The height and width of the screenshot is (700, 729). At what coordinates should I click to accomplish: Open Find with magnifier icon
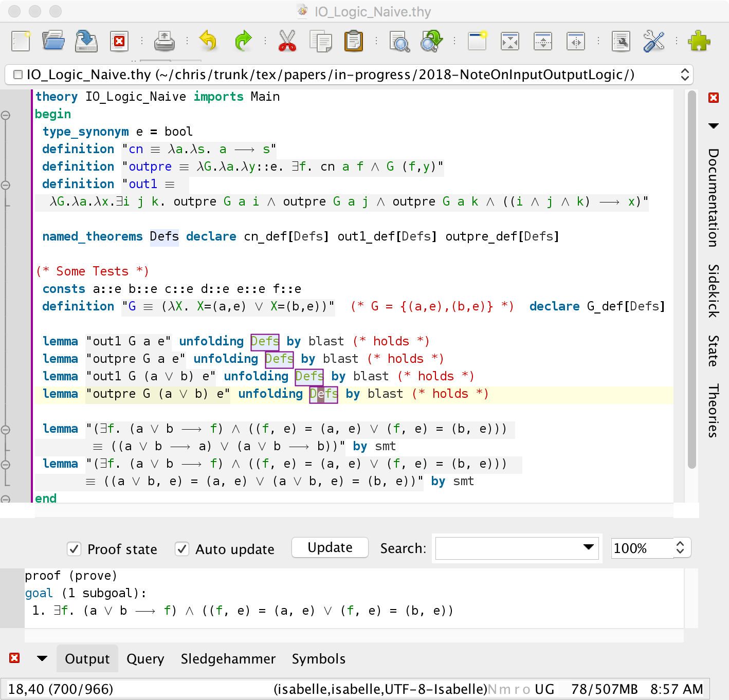coord(399,41)
